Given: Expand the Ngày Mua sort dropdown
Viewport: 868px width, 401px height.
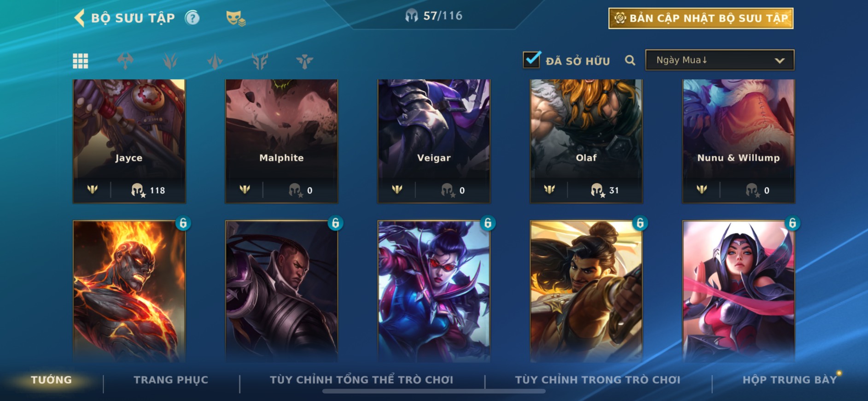Looking at the screenshot, I should coord(720,60).
